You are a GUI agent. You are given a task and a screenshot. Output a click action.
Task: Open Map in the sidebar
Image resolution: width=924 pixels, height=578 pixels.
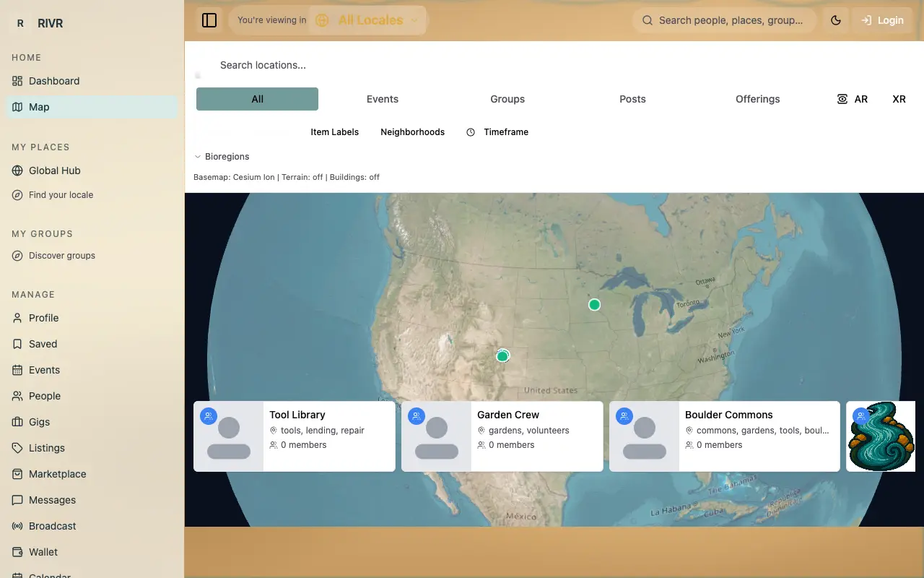(x=91, y=107)
